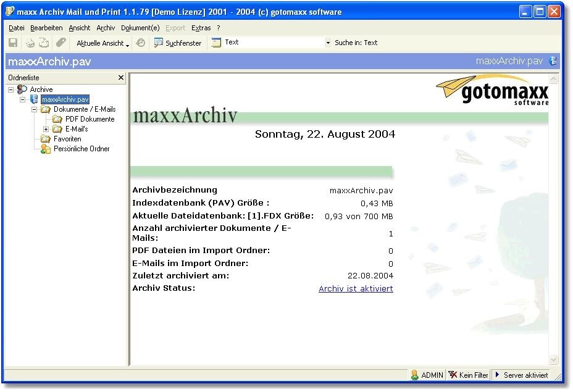Click the Kein Filter icon in status bar
Image resolution: width=573 pixels, height=392 pixels.
tap(453, 375)
